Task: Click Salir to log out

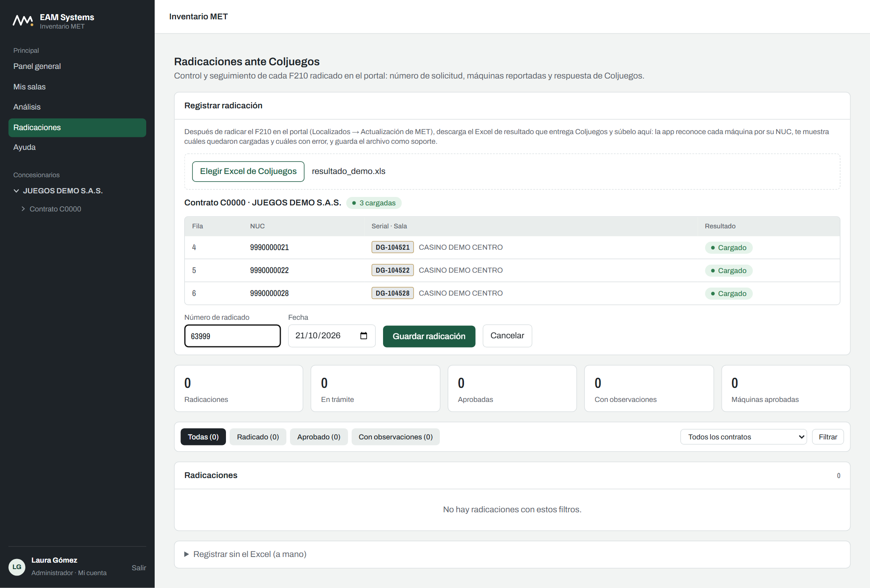Action: (139, 568)
